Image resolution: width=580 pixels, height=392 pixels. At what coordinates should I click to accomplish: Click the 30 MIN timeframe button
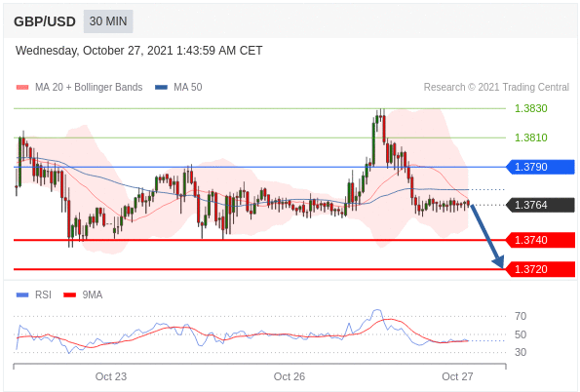pyautogui.click(x=108, y=21)
